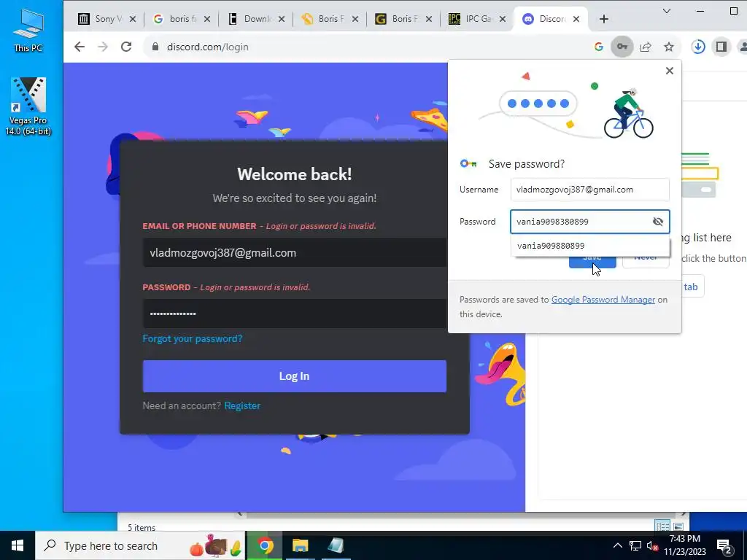Open the Google Password Manager link
This screenshot has width=747, height=560.
pyautogui.click(x=603, y=300)
